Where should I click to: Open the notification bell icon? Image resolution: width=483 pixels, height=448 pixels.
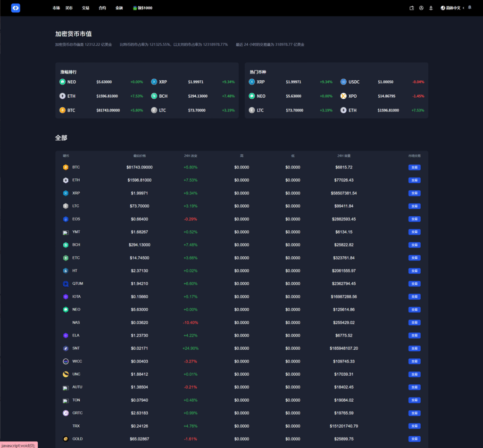[469, 8]
